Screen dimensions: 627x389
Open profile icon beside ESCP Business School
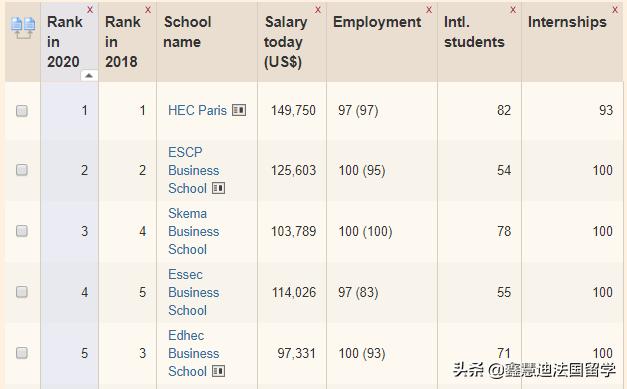coord(218,188)
